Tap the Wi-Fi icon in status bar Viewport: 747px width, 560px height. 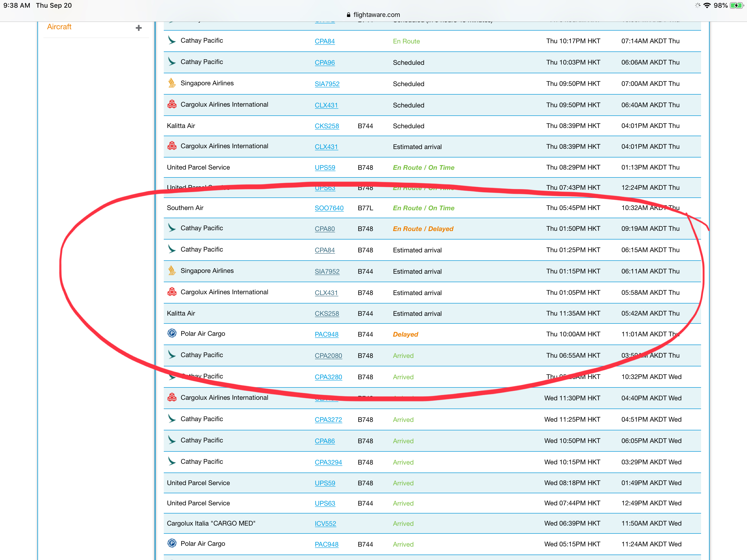point(707,5)
